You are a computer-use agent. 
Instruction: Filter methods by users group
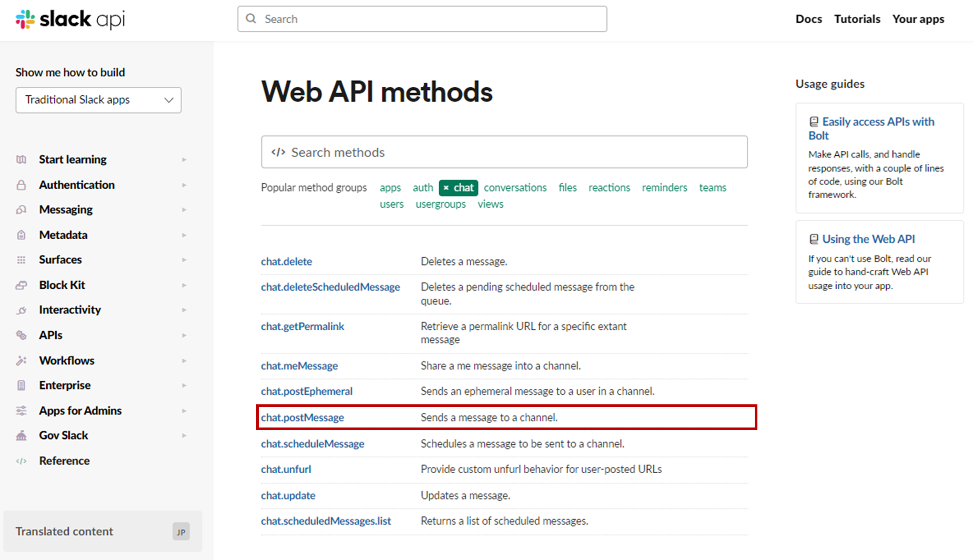coord(392,204)
